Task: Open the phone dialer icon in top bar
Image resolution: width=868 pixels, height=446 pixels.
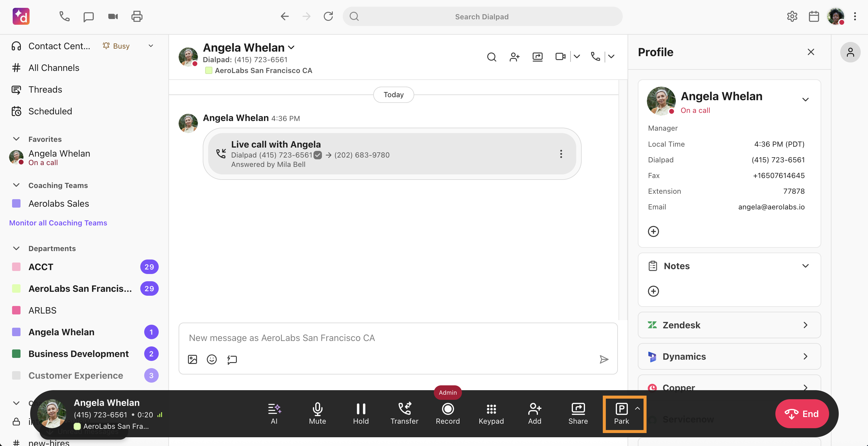Action: pyautogui.click(x=64, y=17)
